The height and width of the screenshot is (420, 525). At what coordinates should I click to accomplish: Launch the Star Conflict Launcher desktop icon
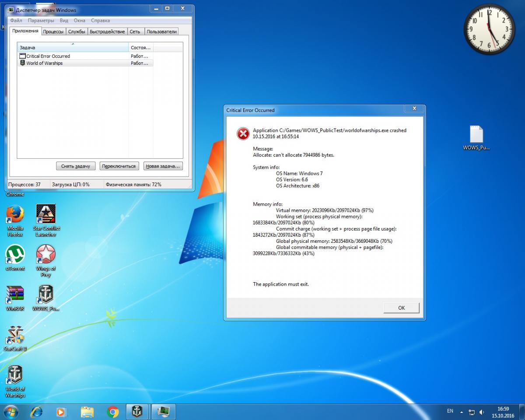pyautogui.click(x=46, y=221)
